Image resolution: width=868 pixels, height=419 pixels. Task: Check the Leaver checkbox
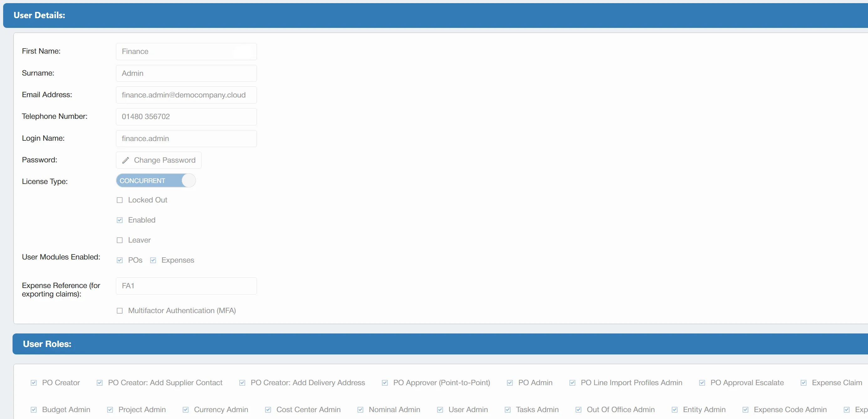point(120,240)
